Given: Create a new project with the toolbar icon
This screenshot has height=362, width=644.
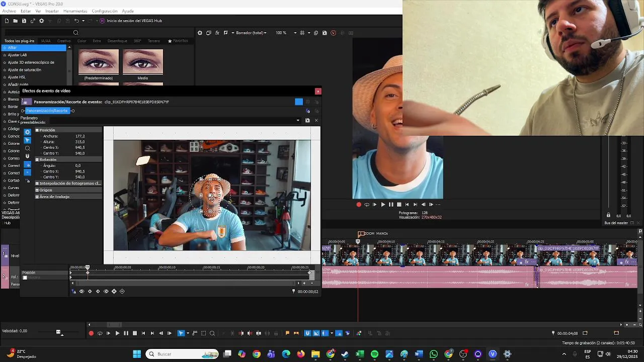Looking at the screenshot, I should point(7,21).
